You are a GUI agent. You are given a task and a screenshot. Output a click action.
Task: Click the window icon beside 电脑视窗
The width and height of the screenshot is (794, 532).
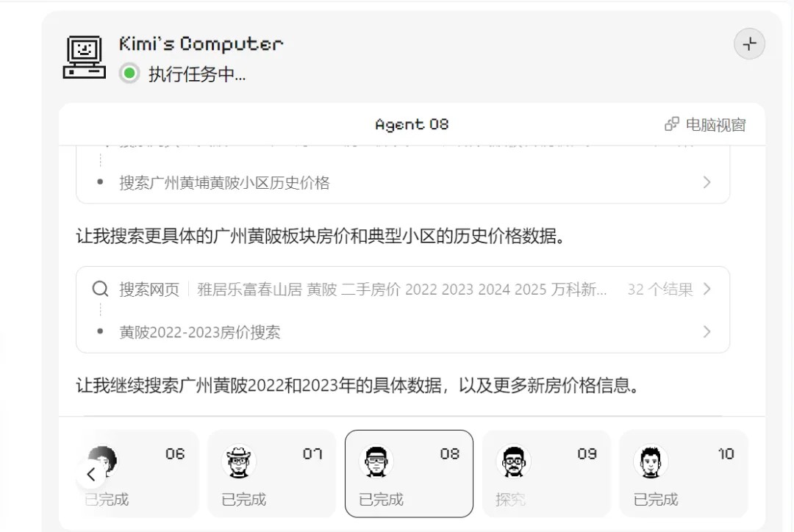[x=671, y=124]
